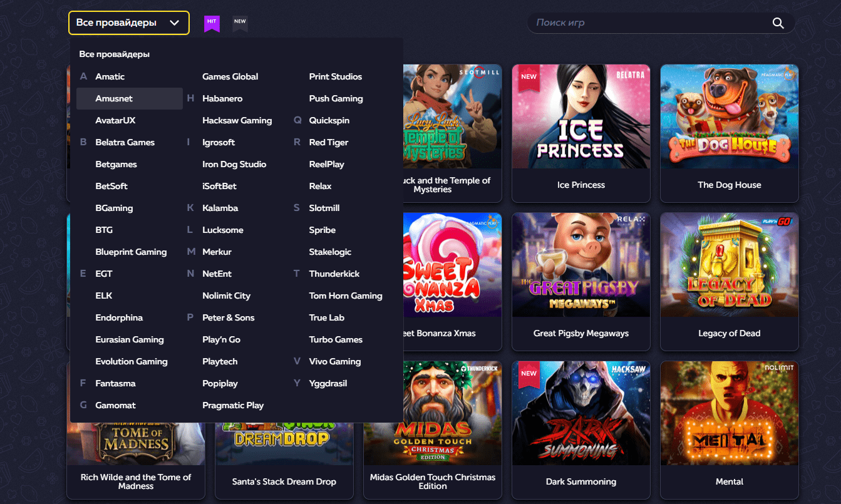Choose Fantasma provider

[115, 383]
